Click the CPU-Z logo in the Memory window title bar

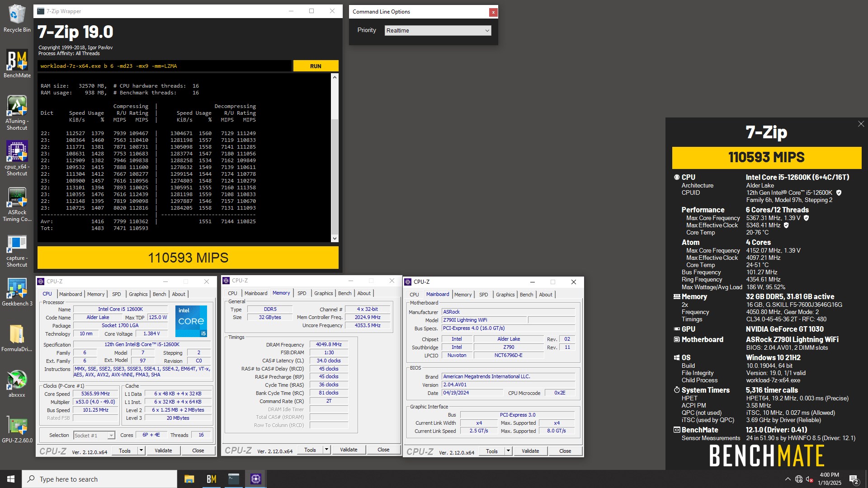pos(226,281)
